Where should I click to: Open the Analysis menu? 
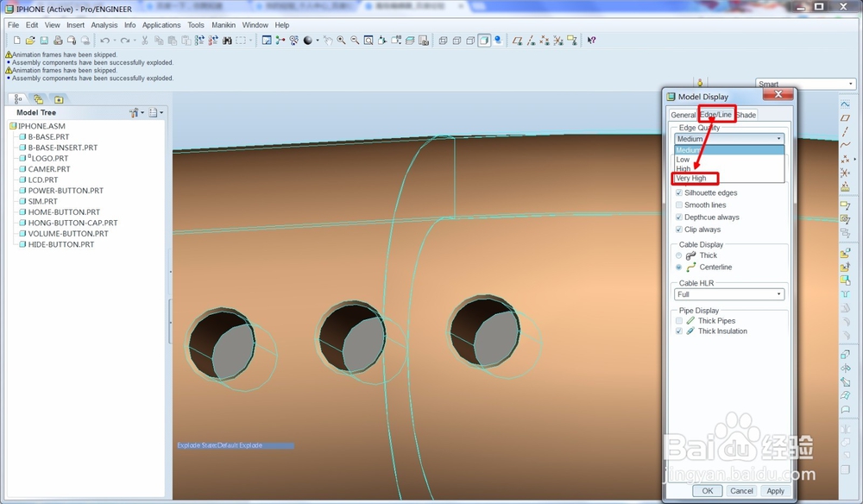(x=104, y=25)
